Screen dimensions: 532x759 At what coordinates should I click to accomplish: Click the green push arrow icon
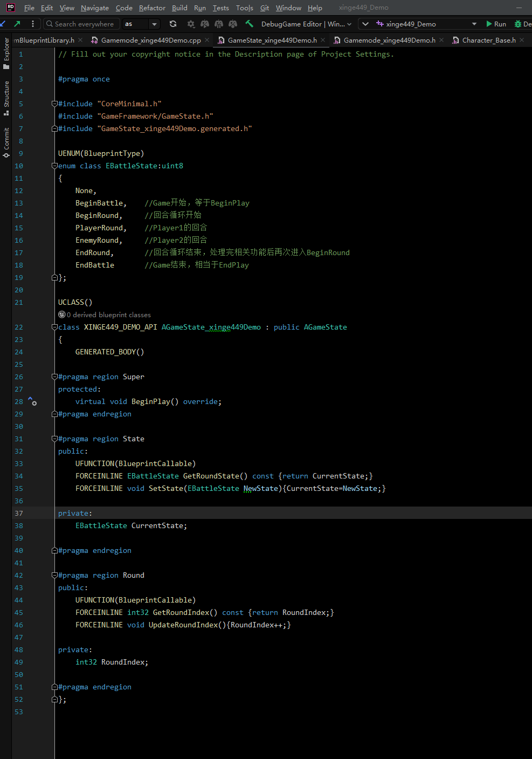17,24
